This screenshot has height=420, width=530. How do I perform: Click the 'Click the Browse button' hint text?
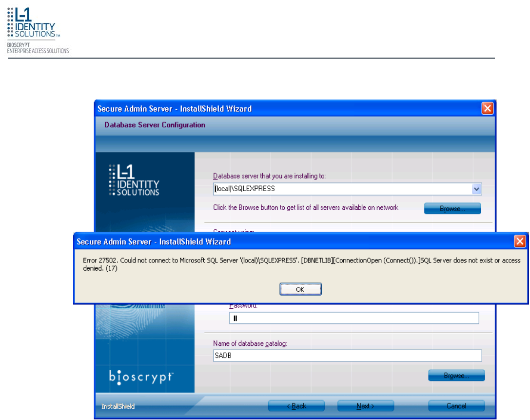click(x=306, y=208)
